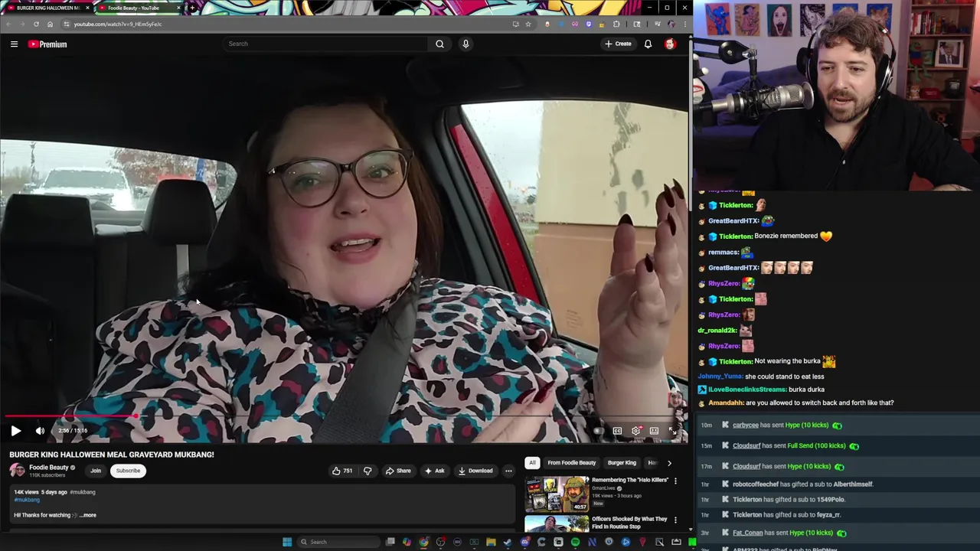Download the video with Download button
This screenshot has height=551, width=980.
pyautogui.click(x=475, y=471)
